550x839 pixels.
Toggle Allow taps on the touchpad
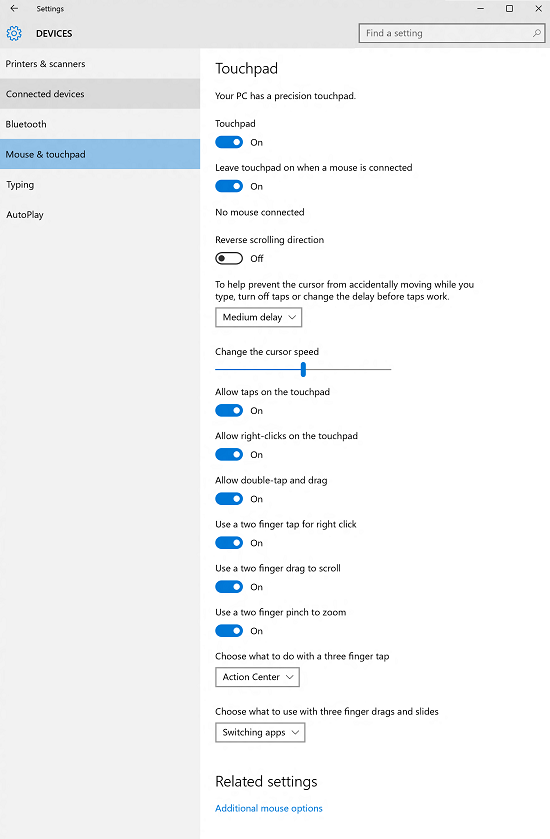click(229, 410)
